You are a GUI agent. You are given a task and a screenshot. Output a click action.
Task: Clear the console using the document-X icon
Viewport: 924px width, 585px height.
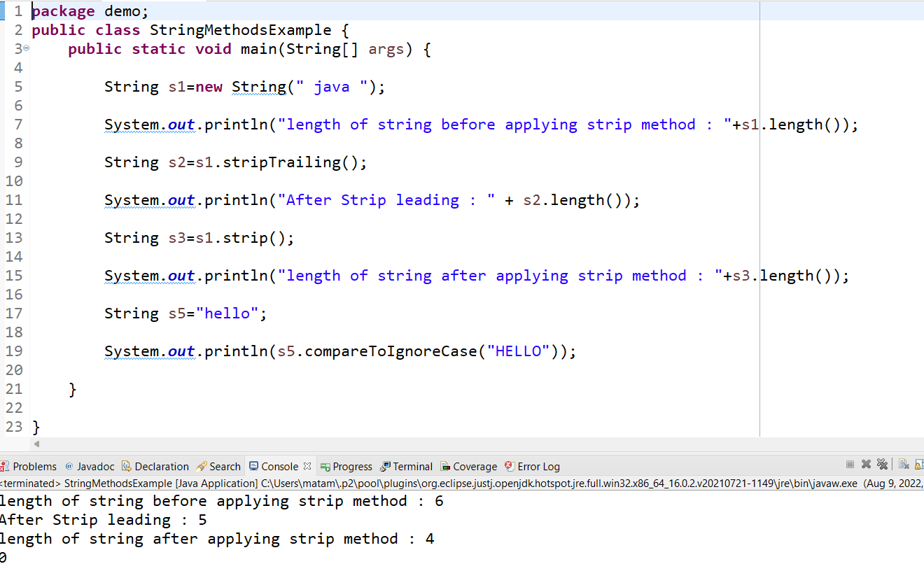click(904, 465)
